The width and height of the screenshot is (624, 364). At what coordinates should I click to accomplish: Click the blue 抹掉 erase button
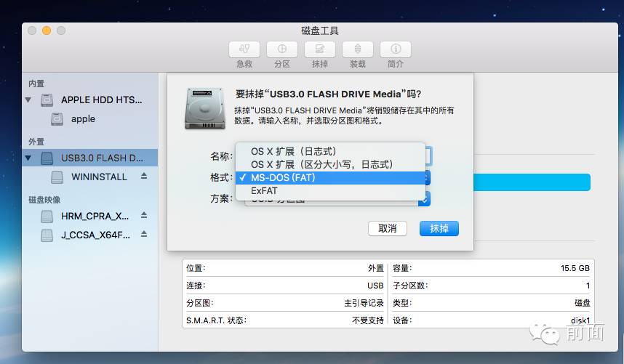pos(439,228)
